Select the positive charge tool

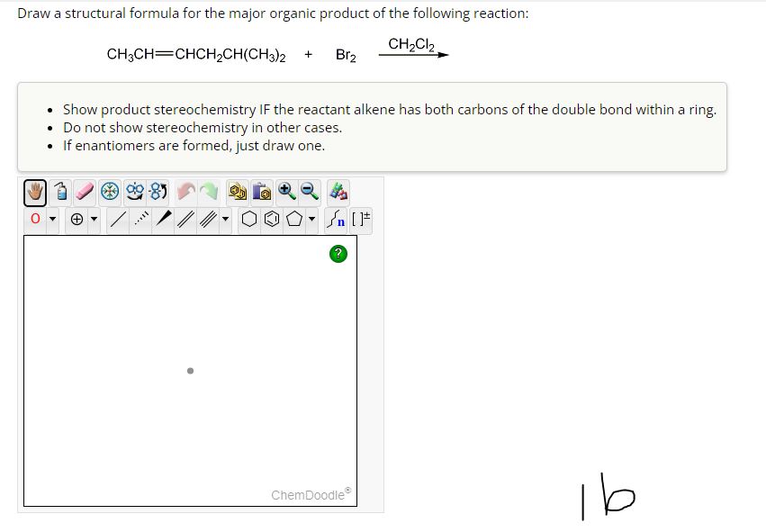click(x=77, y=220)
